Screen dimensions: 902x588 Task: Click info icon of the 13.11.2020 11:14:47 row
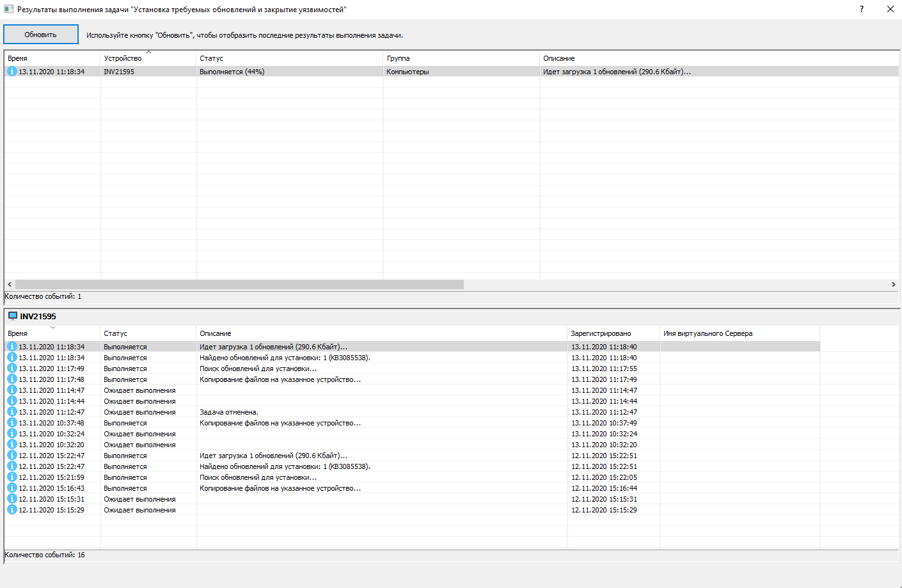[12, 390]
